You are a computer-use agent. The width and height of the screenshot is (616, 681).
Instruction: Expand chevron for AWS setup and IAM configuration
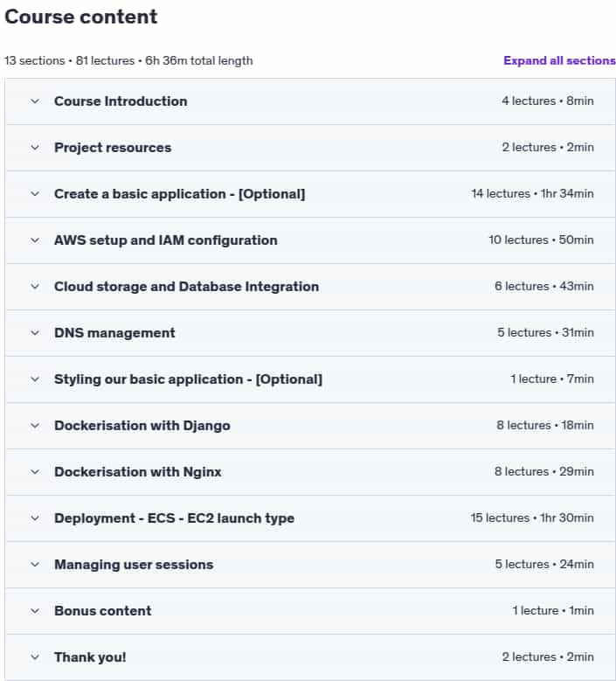tap(35, 240)
